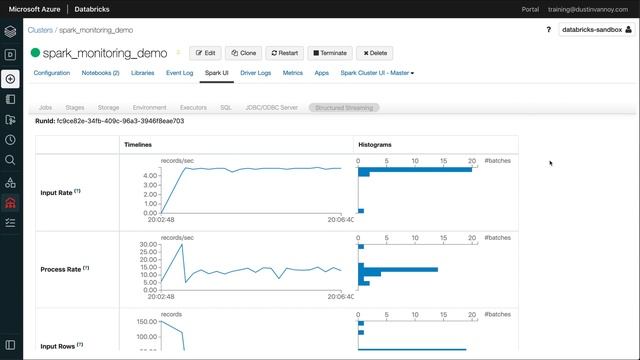The image size is (640, 360).
Task: Switch to the Event Log tab
Action: tap(180, 73)
